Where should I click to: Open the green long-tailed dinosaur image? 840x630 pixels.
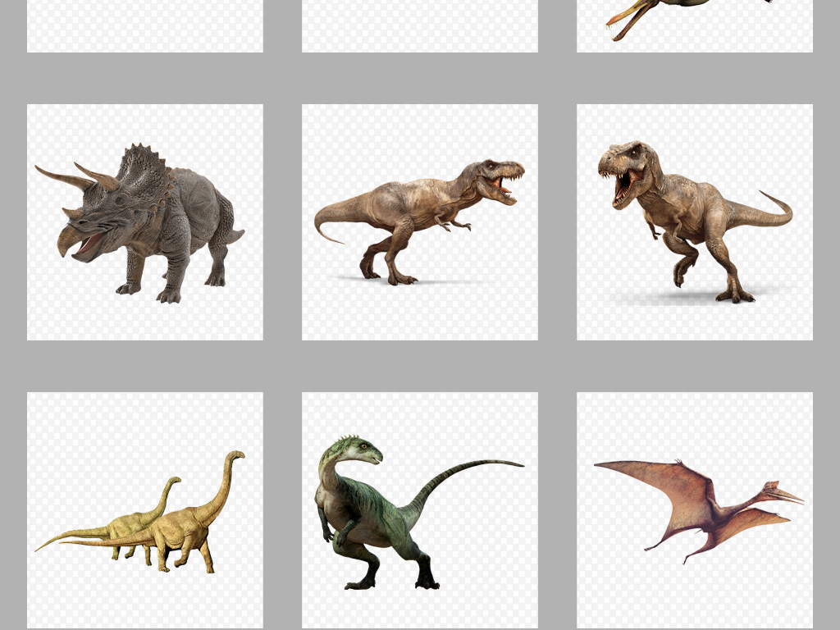419,509
